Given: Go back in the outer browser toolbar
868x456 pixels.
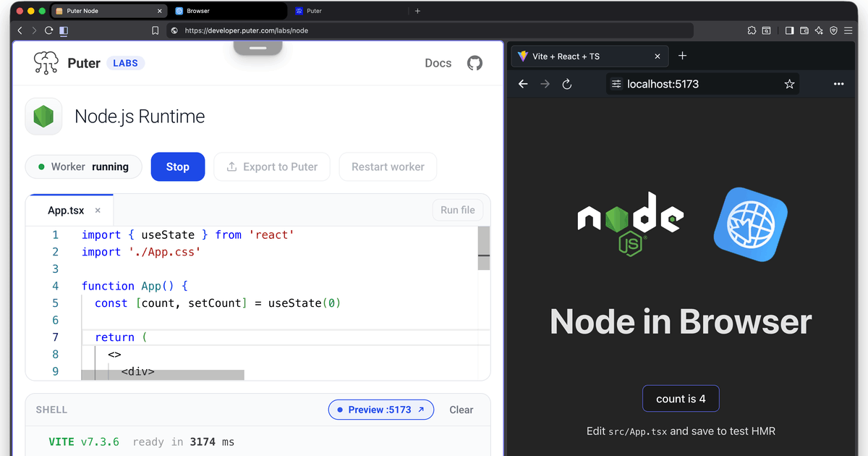Looking at the screenshot, I should pyautogui.click(x=20, y=30).
